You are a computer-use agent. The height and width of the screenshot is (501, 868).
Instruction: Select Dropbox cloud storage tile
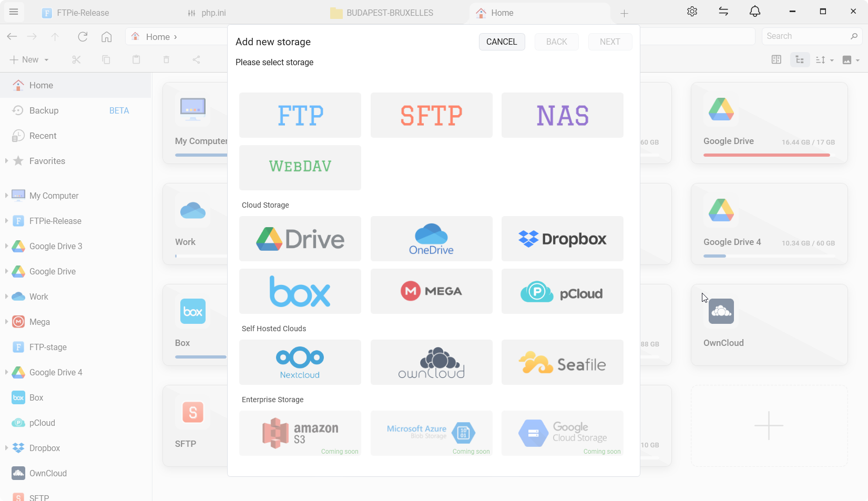(x=563, y=239)
